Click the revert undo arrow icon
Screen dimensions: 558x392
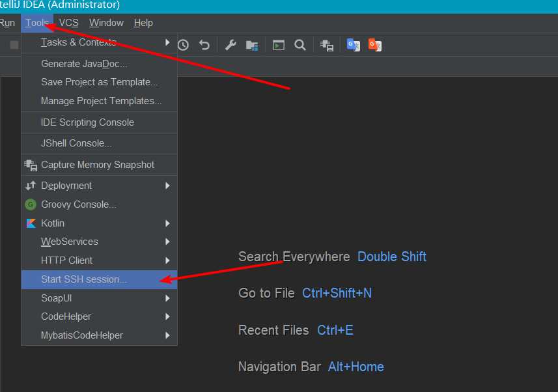point(204,45)
